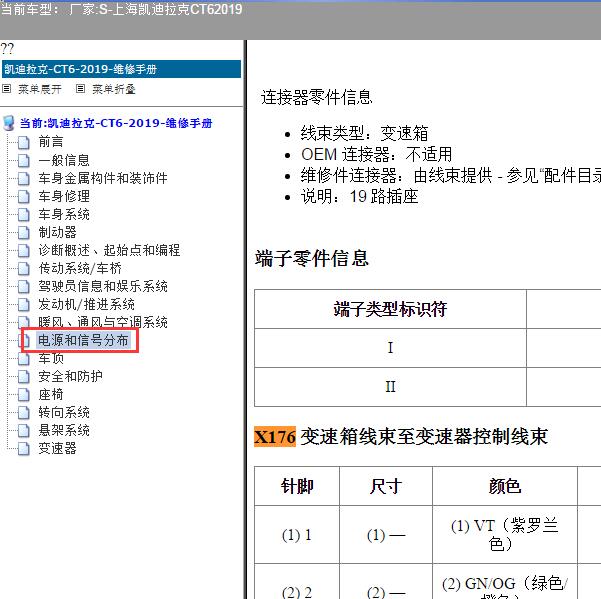601x599 pixels.
Task: Open the 一般信息 chapter
Action: [64, 160]
